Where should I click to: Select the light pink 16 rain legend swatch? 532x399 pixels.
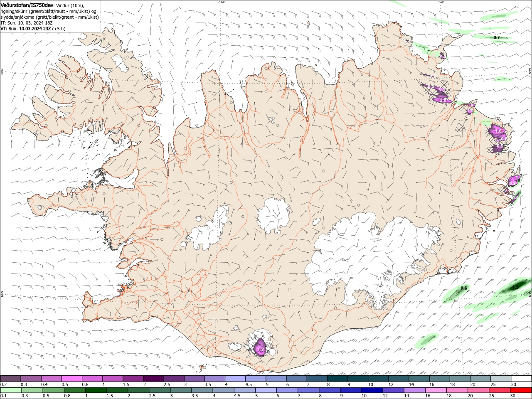tap(436, 390)
